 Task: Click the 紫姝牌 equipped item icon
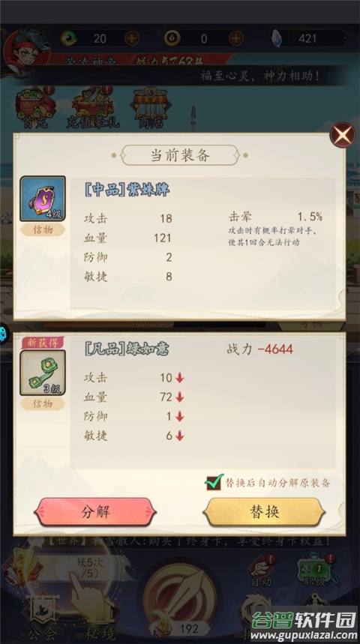(x=43, y=199)
